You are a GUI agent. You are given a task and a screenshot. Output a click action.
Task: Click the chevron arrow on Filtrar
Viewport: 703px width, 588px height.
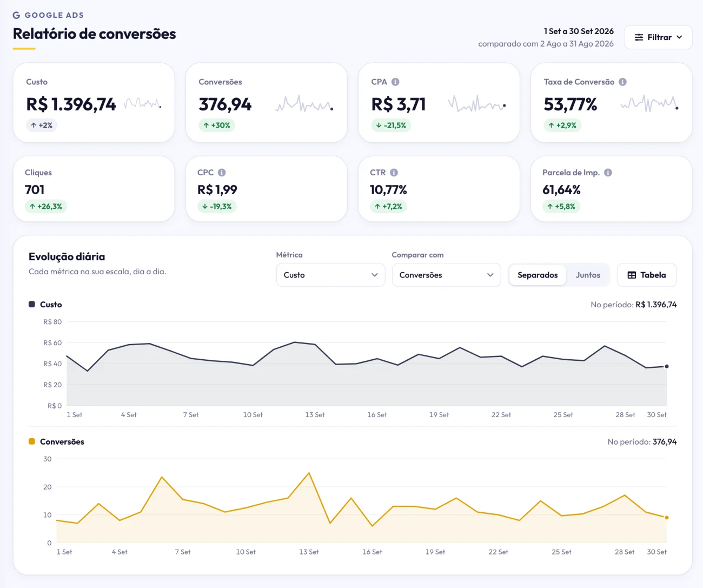pyautogui.click(x=679, y=37)
